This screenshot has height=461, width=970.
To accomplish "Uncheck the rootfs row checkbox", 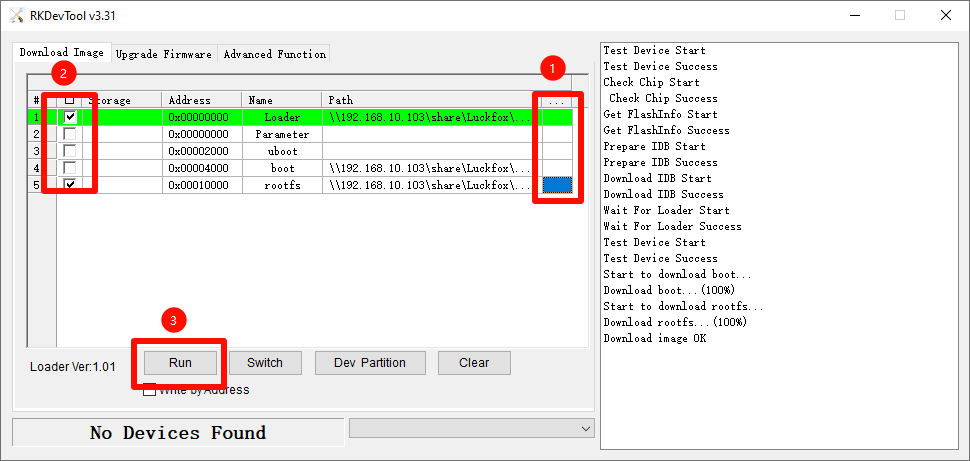I will coord(70,185).
